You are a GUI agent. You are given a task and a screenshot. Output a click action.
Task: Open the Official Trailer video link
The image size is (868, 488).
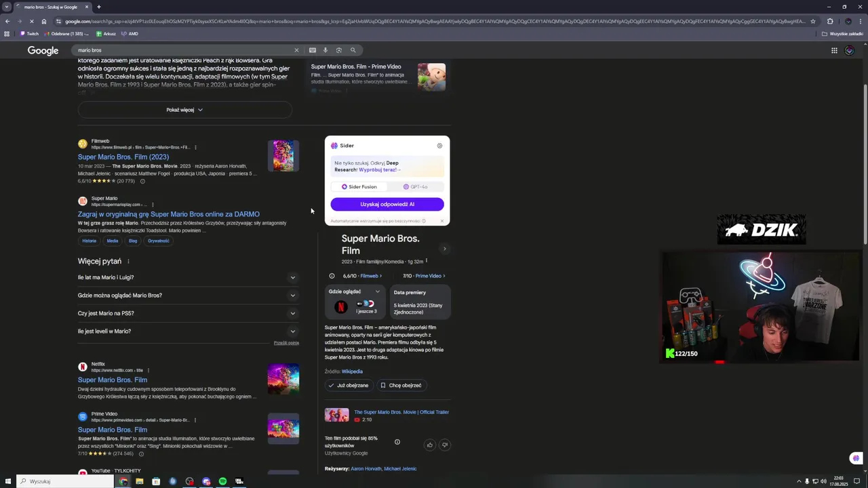coord(401,412)
